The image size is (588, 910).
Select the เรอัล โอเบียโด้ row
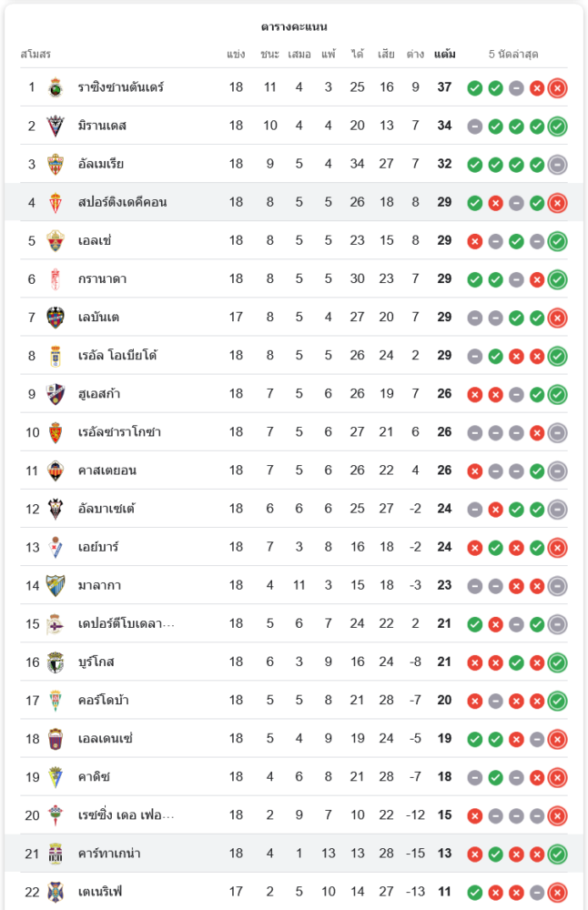coord(294,356)
